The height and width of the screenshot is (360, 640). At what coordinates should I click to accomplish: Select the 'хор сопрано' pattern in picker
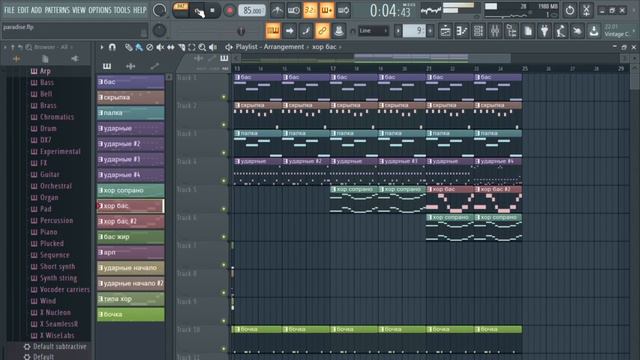pyautogui.click(x=131, y=190)
